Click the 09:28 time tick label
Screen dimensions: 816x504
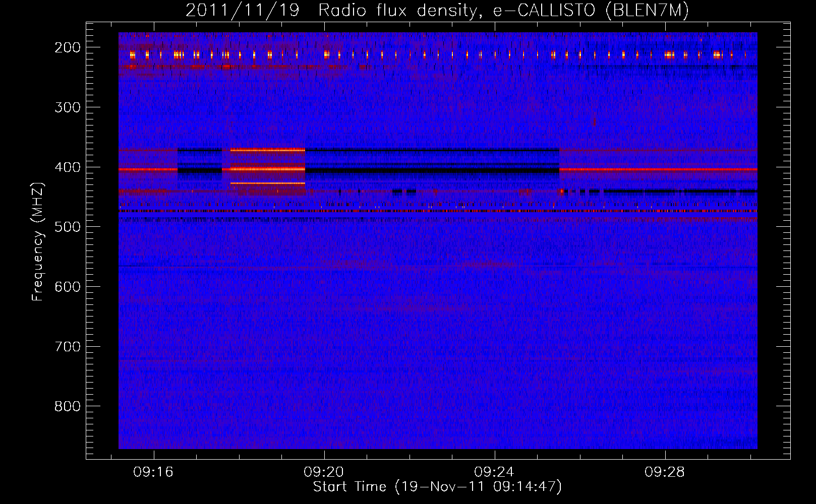click(665, 472)
